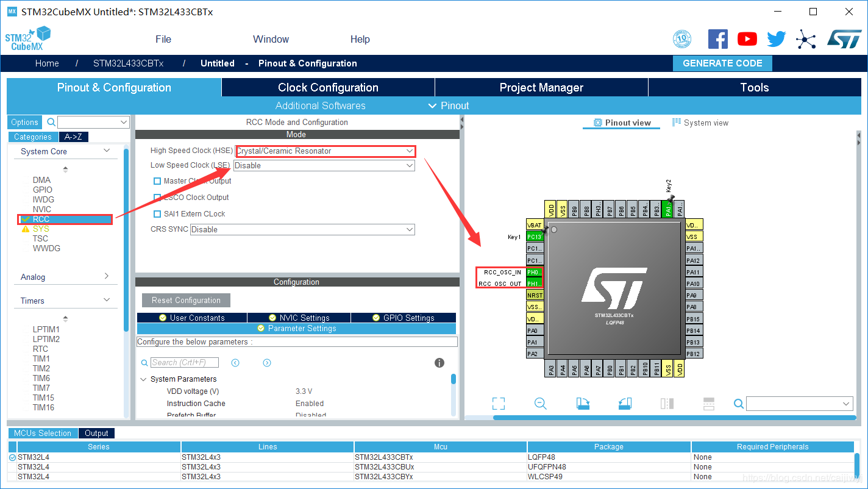Zoom out the chip pinout view
The image size is (868, 489).
click(x=540, y=404)
